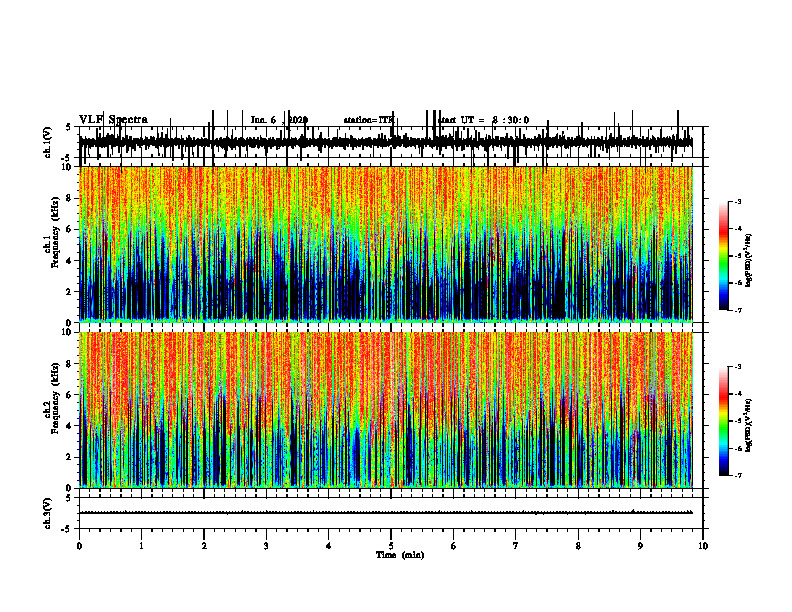Click time axis tick label "3"
This screenshot has height=612, width=792.
click(x=266, y=546)
